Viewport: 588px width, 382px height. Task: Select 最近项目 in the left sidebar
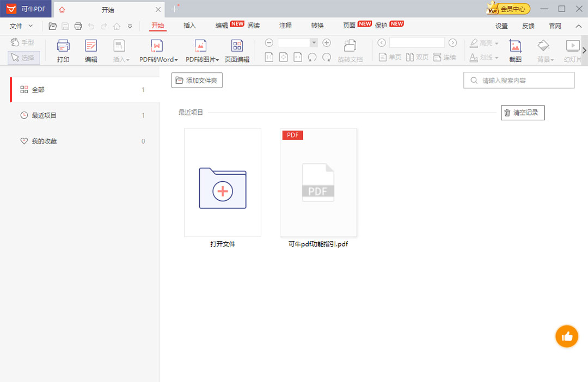point(44,115)
